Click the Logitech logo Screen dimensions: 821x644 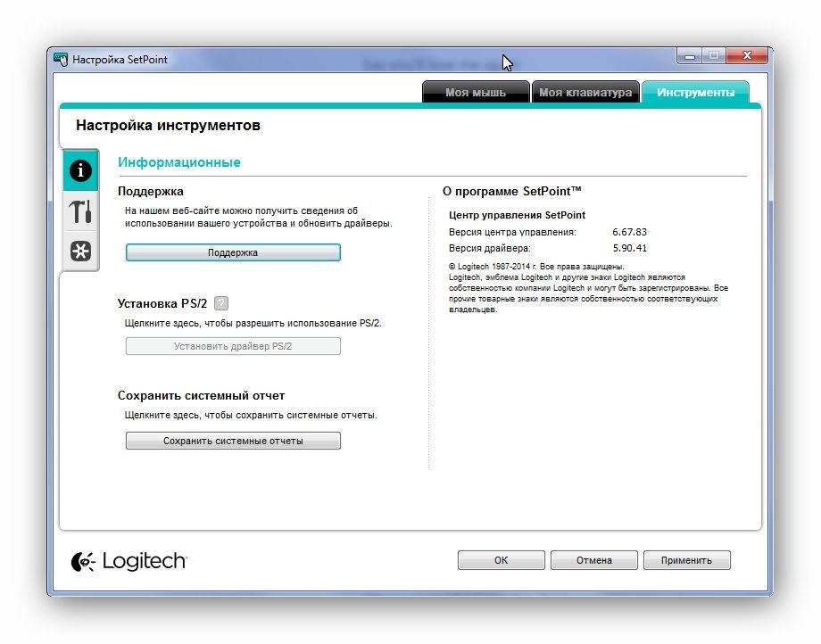(x=129, y=561)
